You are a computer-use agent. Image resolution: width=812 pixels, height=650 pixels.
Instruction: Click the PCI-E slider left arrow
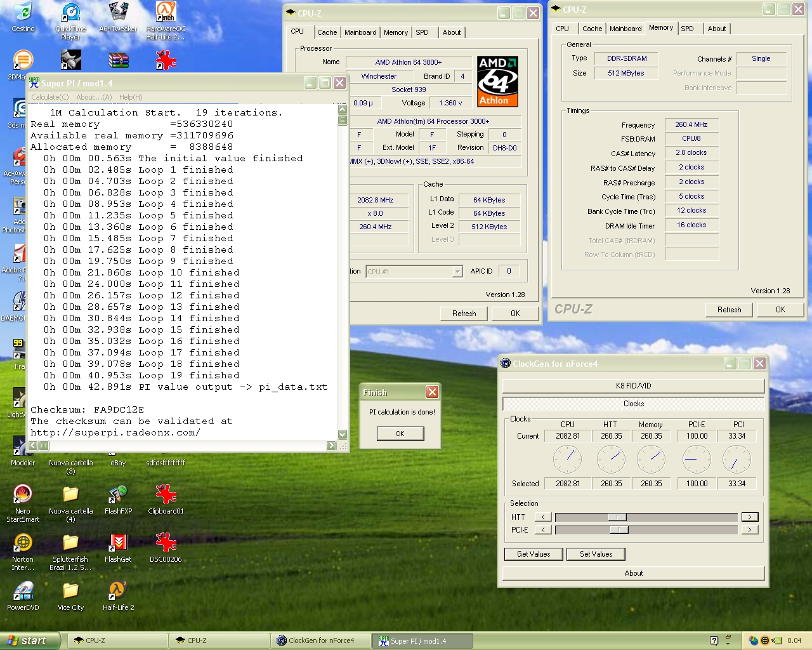pyautogui.click(x=543, y=530)
